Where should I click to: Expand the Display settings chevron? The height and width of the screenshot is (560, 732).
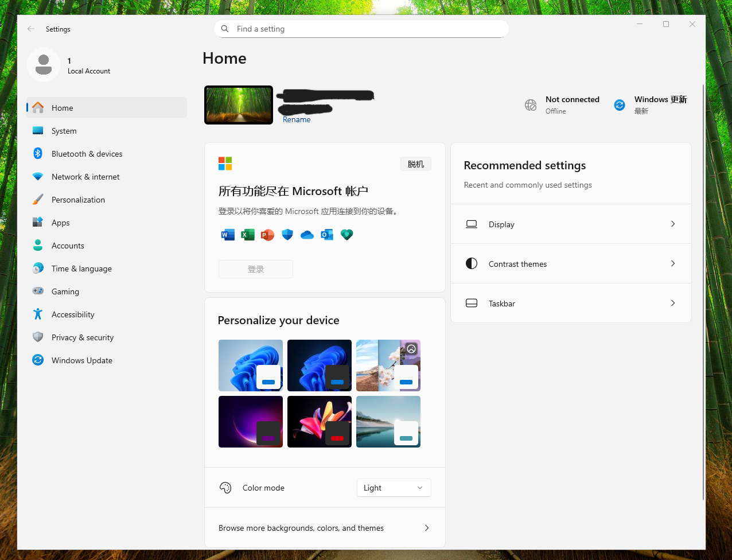[673, 224]
